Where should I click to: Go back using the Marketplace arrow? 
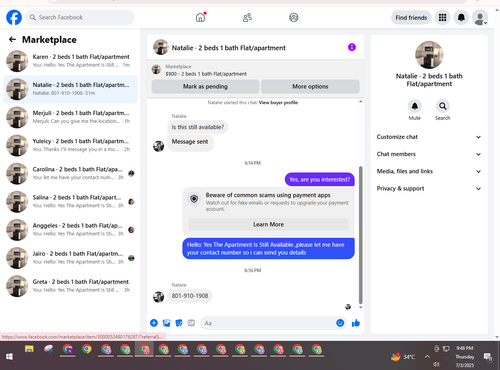[12, 40]
